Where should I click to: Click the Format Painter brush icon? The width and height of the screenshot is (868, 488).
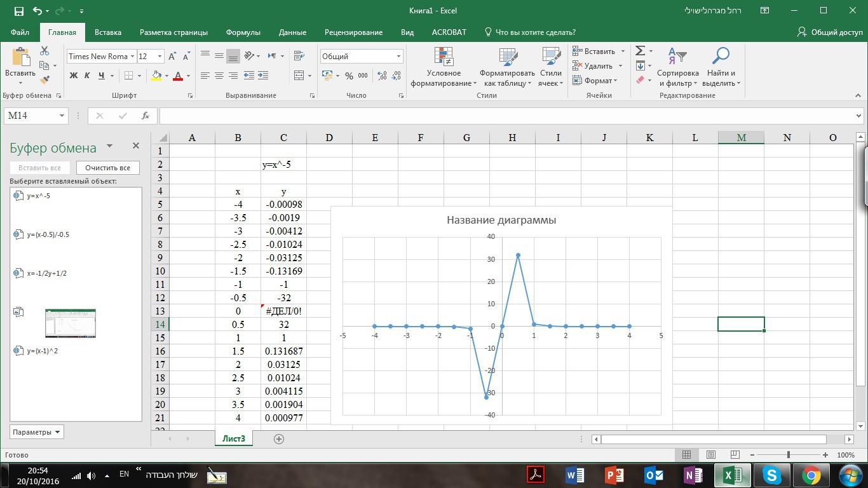[x=44, y=80]
